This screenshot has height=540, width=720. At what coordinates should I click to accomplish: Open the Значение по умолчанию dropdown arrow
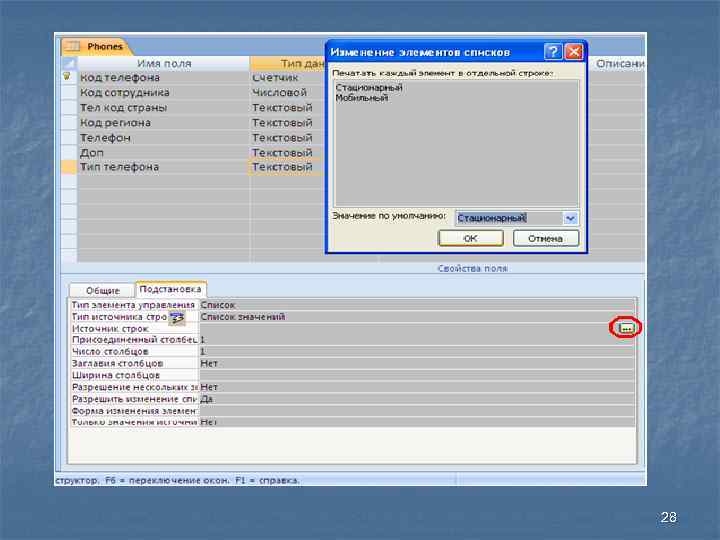570,218
